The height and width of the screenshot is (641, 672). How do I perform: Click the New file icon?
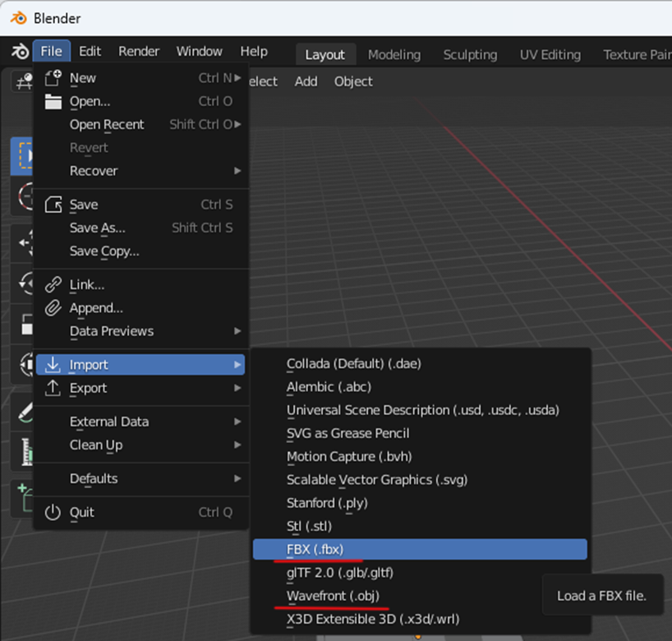point(53,78)
